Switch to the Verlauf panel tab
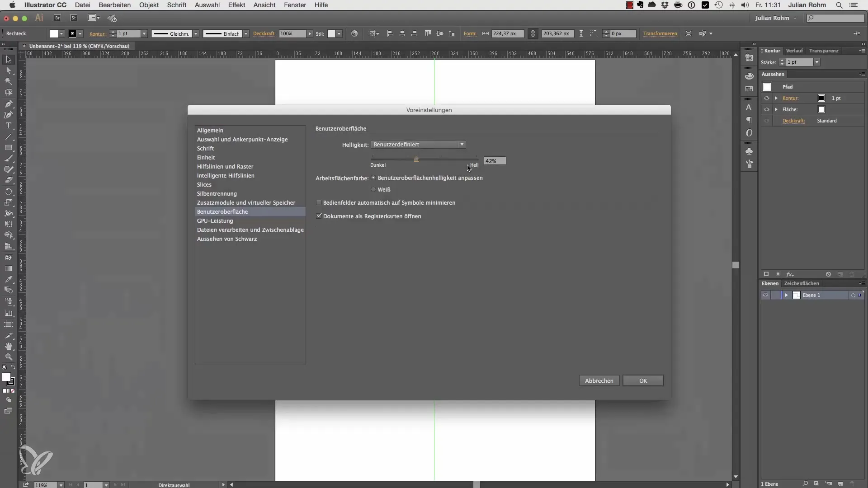This screenshot has width=868, height=488. tap(794, 51)
